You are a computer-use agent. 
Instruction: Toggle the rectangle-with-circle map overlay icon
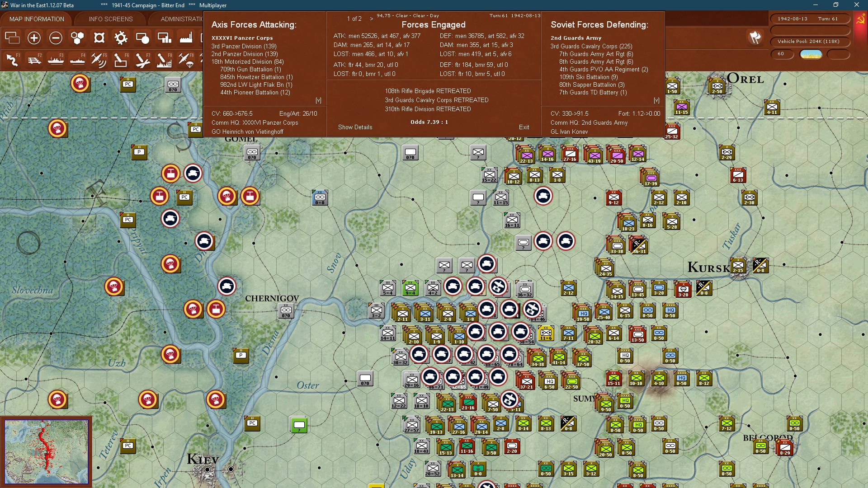[x=142, y=38]
